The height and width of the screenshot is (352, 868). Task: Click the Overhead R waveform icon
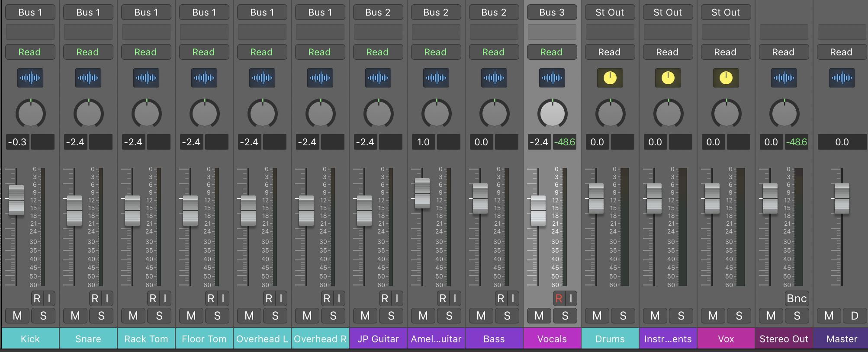[x=320, y=78]
